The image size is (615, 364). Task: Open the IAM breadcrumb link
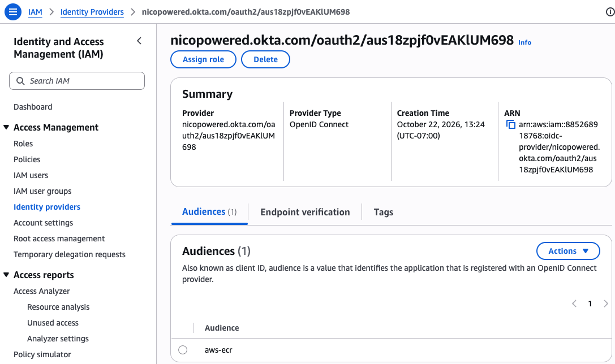[x=35, y=12]
